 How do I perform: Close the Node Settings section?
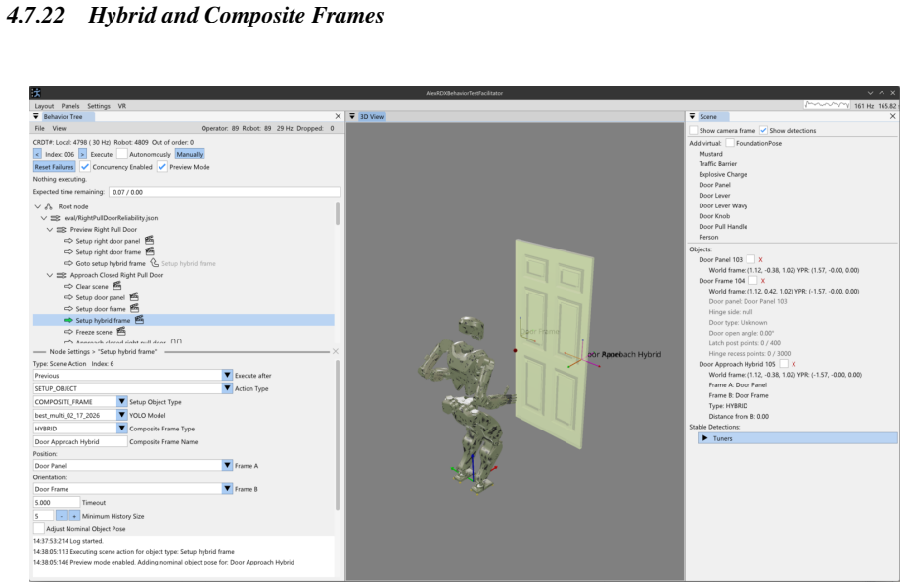336,351
